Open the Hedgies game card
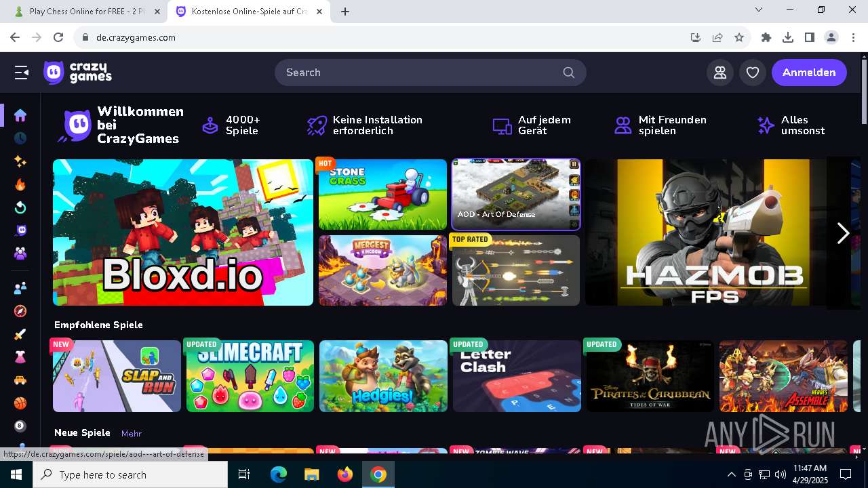 (x=383, y=376)
